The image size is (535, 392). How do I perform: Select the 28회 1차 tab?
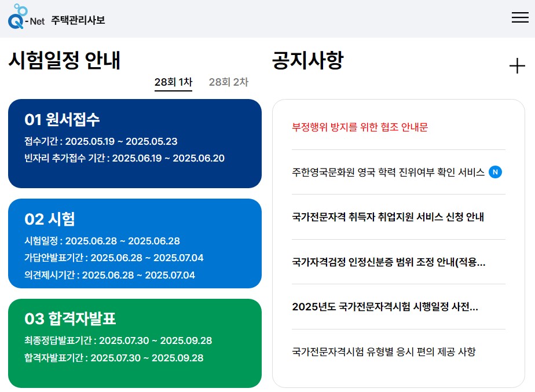[x=173, y=82]
